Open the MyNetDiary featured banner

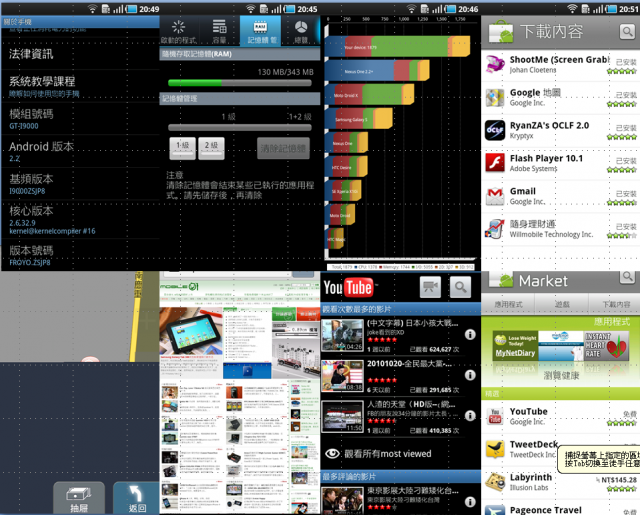point(516,345)
